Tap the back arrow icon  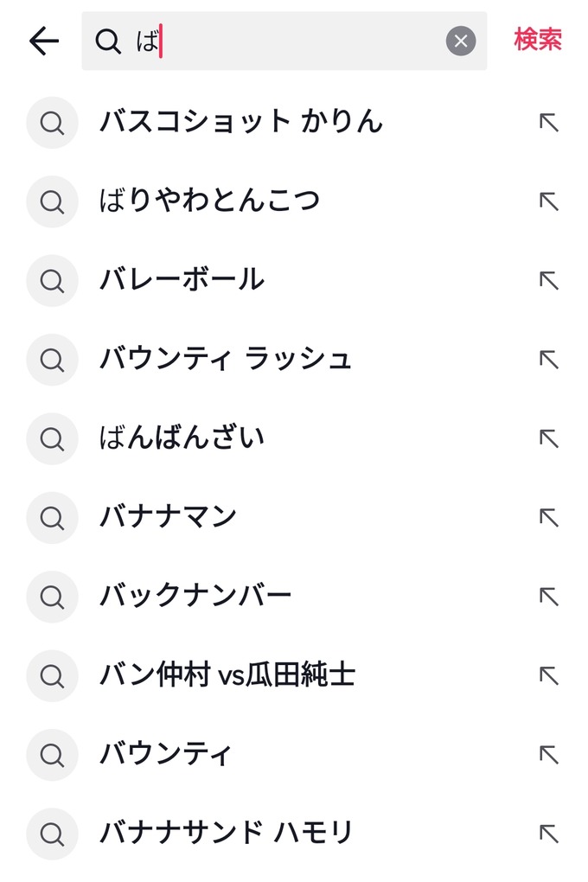coord(43,41)
